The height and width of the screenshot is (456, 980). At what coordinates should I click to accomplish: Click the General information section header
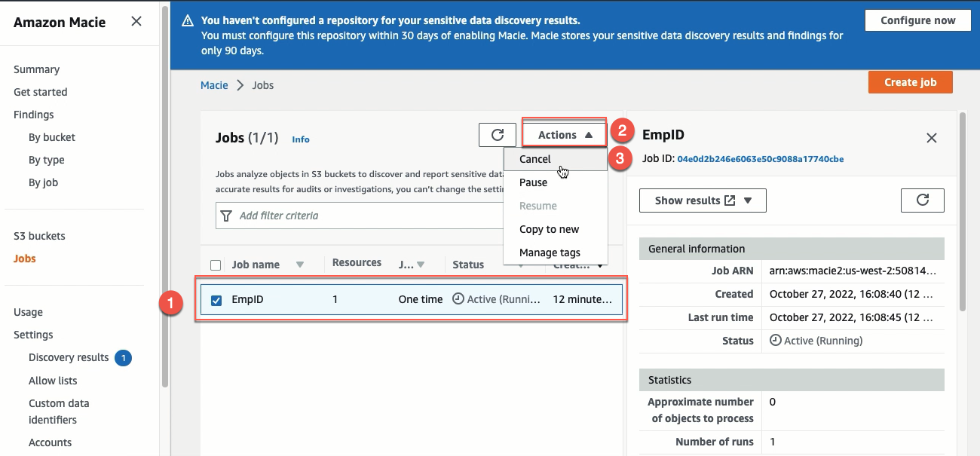point(792,249)
